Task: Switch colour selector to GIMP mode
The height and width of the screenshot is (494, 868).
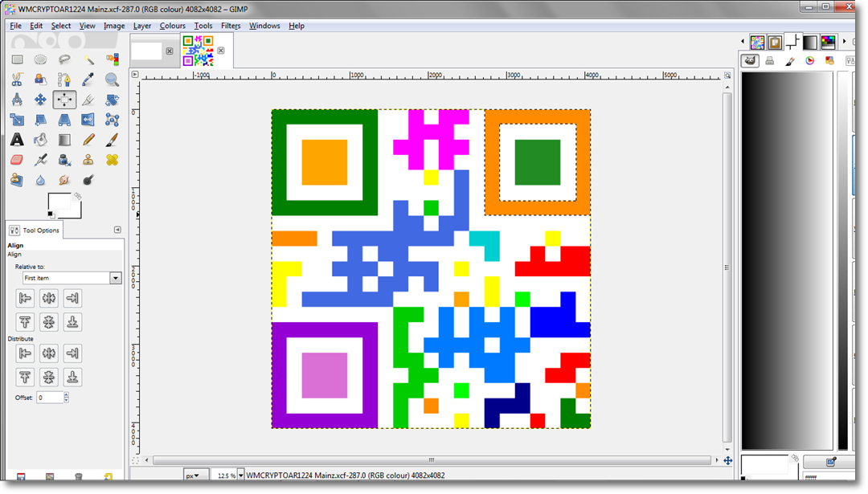Action: click(x=750, y=61)
